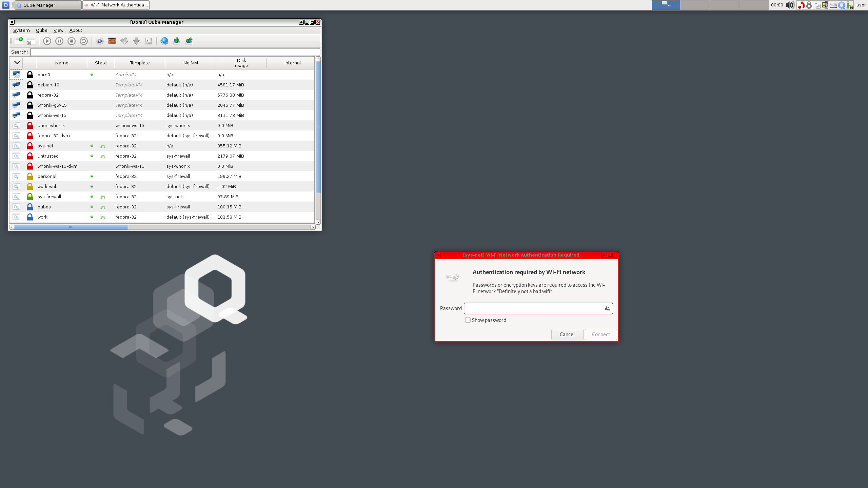Open the Template column sort header
The image size is (868, 488).
tap(139, 63)
